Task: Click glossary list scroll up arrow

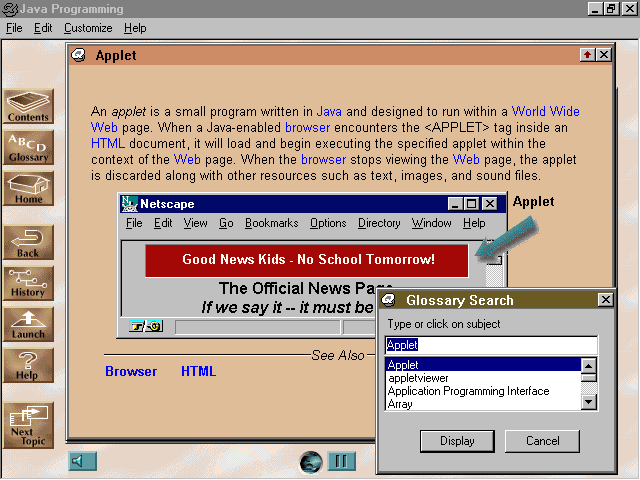Action: pyautogui.click(x=588, y=365)
